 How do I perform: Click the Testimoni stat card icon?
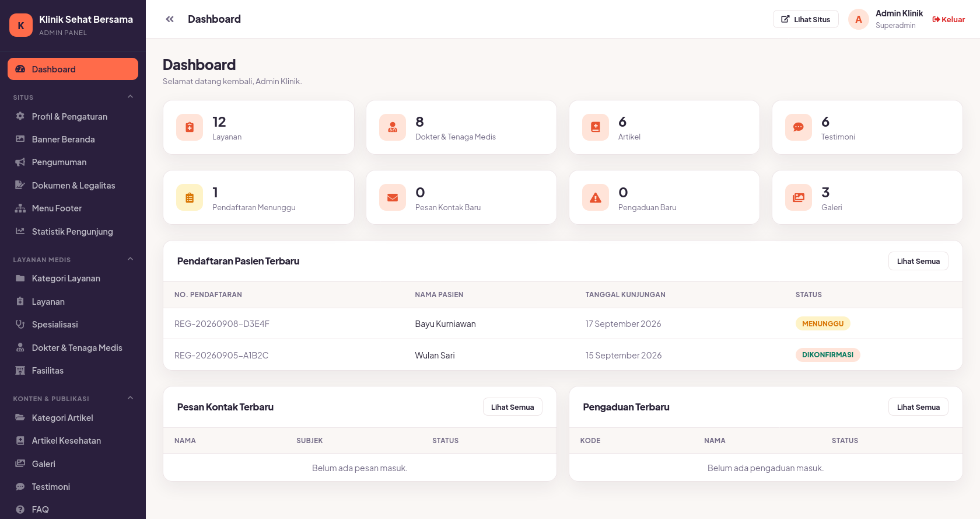[799, 127]
